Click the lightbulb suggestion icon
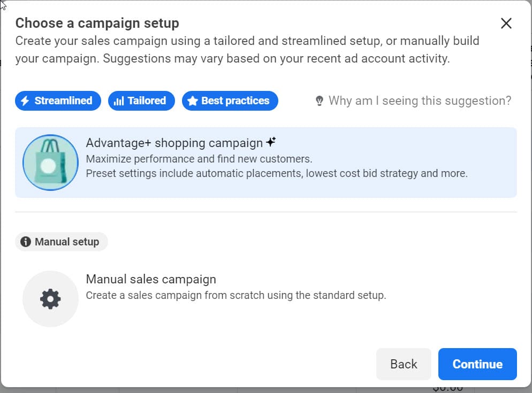532x393 pixels. (x=320, y=101)
